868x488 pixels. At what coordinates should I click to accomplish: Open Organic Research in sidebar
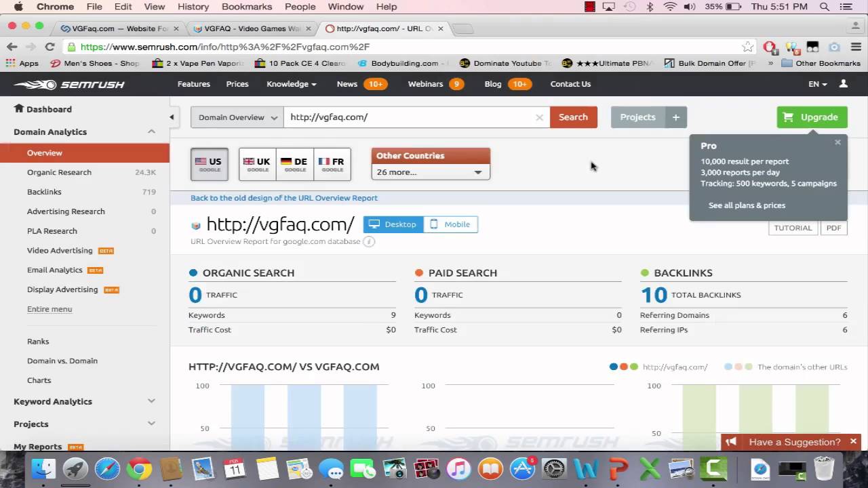tap(59, 172)
